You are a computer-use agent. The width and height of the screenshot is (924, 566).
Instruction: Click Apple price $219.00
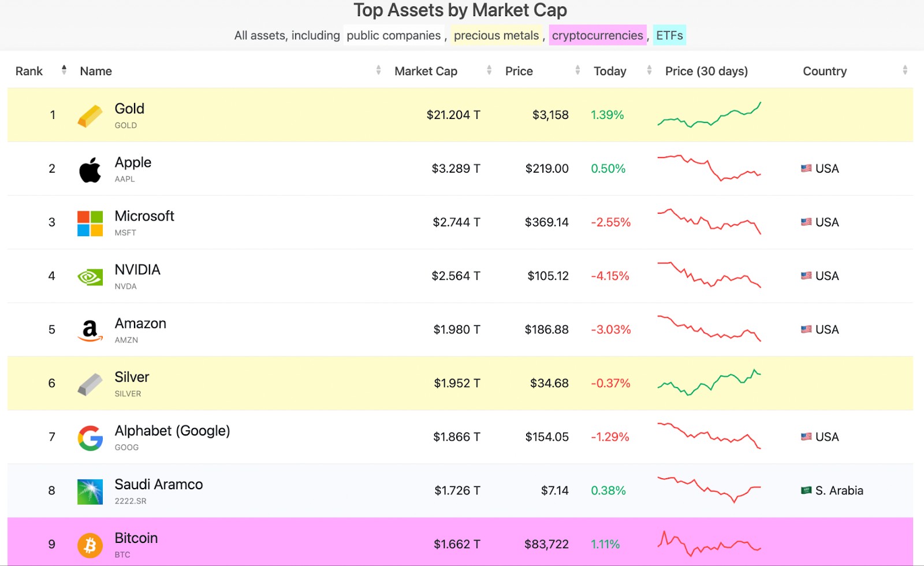click(547, 169)
